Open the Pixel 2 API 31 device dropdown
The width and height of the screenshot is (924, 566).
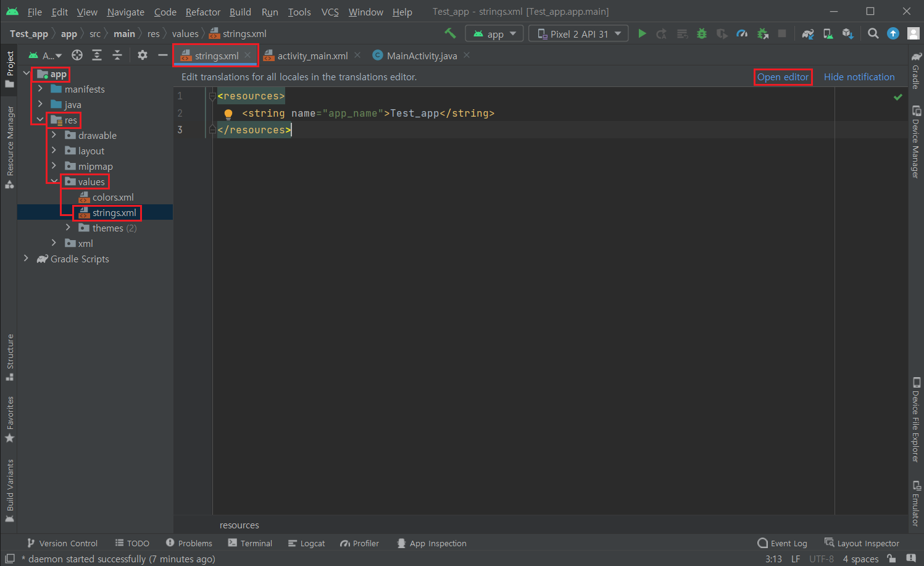(578, 33)
